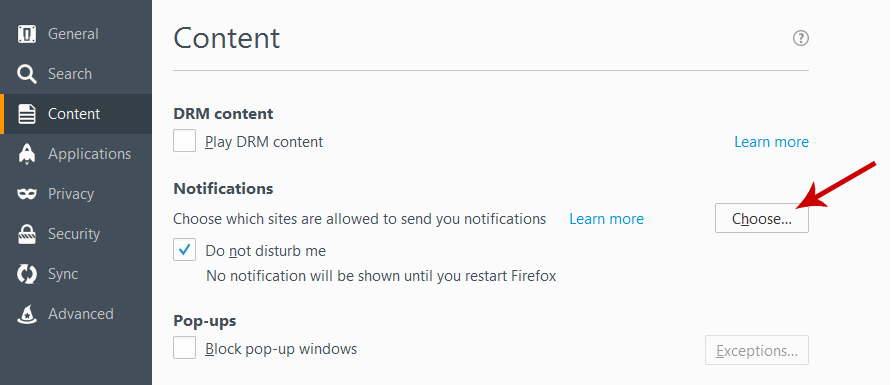Image resolution: width=895 pixels, height=385 pixels.
Task: Click the Privacy mask icon
Action: (27, 194)
